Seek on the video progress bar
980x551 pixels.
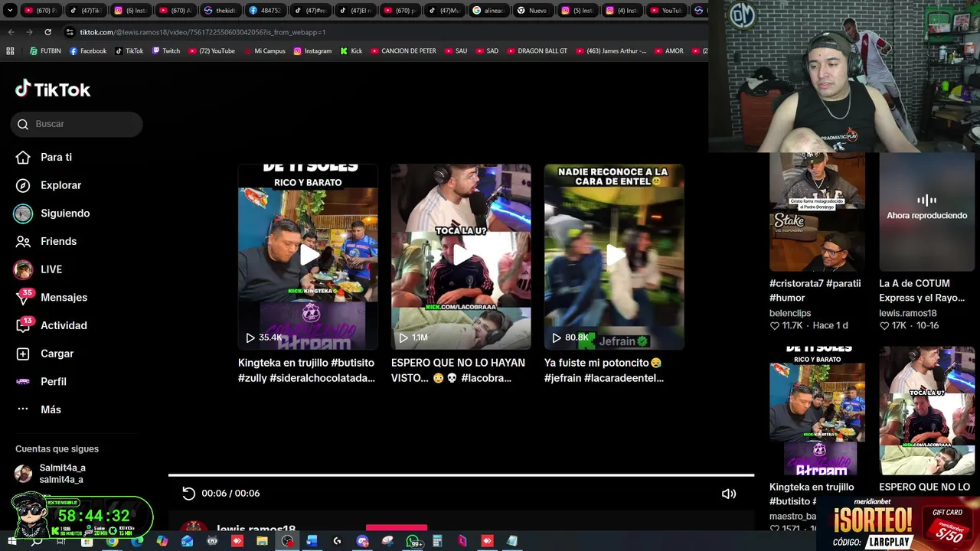click(x=461, y=475)
